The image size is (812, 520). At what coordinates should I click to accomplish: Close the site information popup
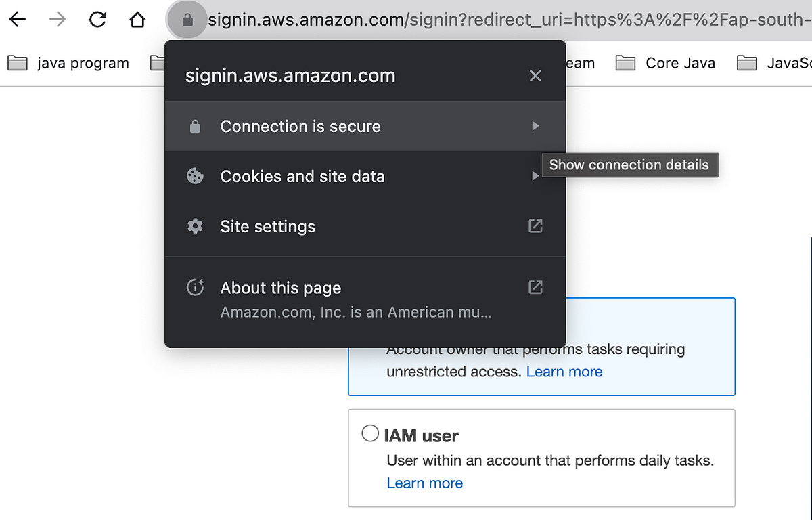coord(535,76)
